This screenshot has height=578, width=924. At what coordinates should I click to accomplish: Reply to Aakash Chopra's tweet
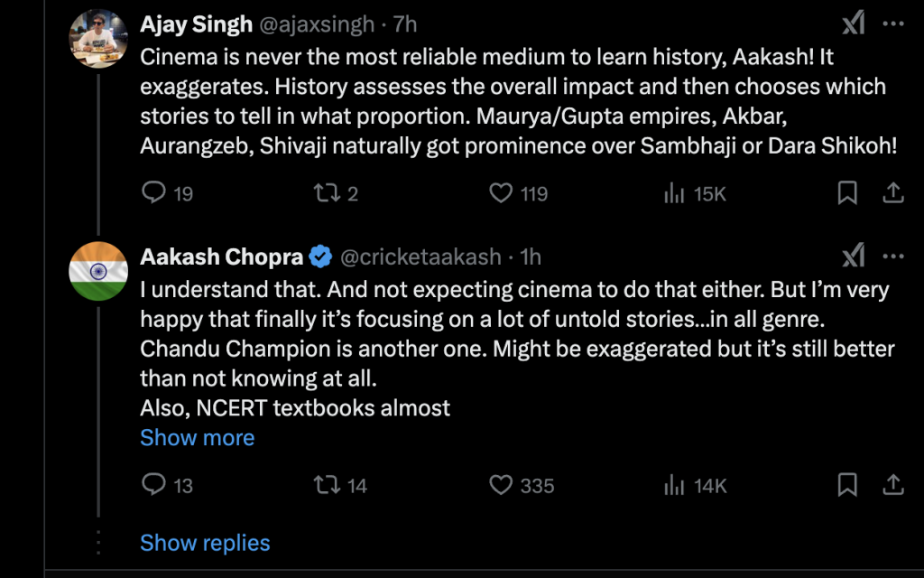click(x=155, y=485)
